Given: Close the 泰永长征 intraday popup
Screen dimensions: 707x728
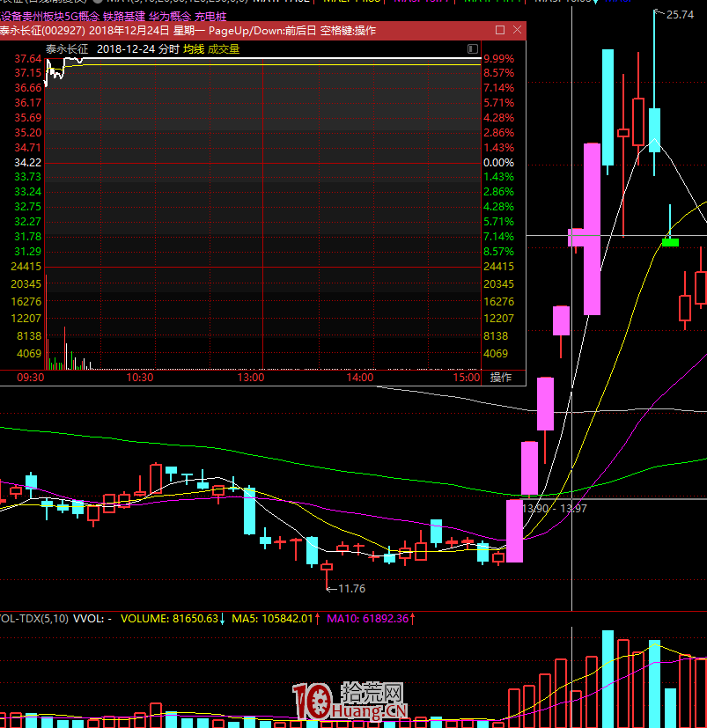Looking at the screenshot, I should pos(516,30).
